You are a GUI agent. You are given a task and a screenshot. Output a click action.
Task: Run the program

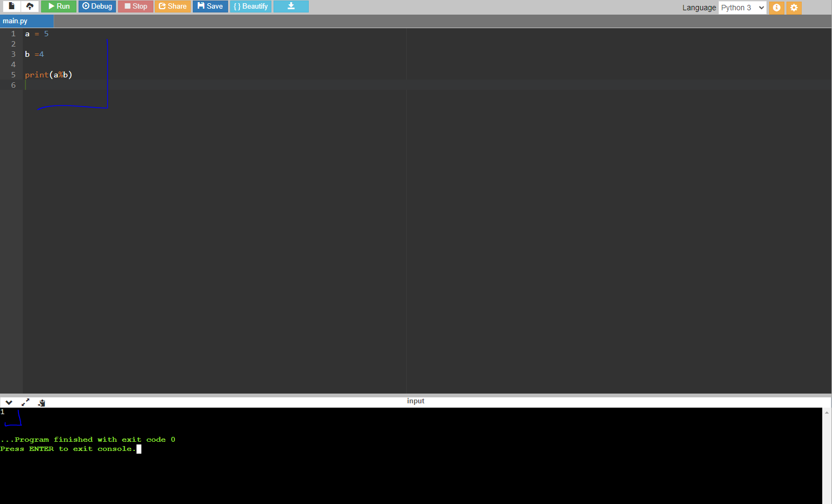click(58, 6)
